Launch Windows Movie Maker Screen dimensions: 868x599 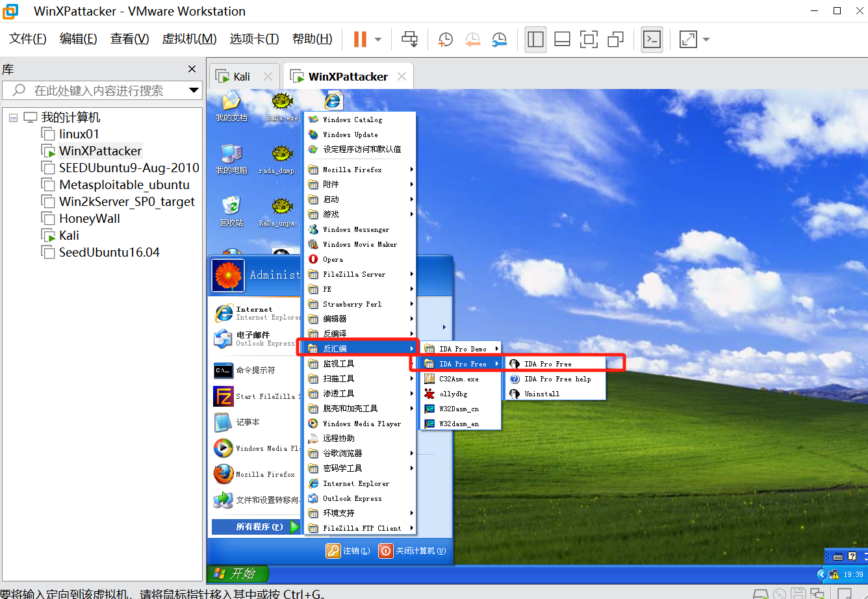(x=360, y=244)
